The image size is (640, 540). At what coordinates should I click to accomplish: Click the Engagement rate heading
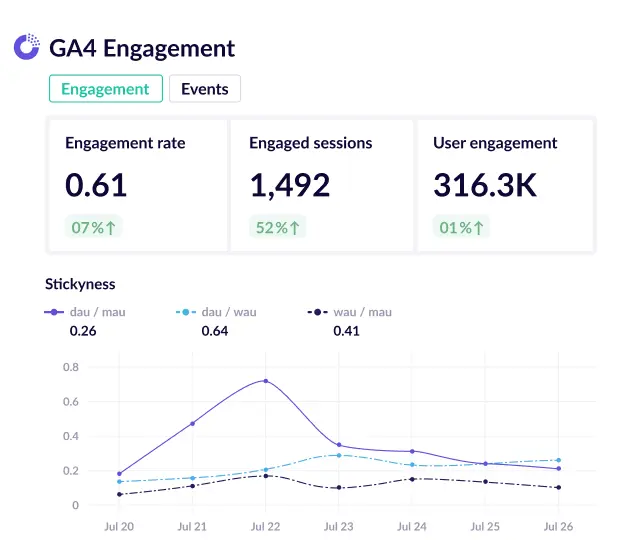point(125,143)
